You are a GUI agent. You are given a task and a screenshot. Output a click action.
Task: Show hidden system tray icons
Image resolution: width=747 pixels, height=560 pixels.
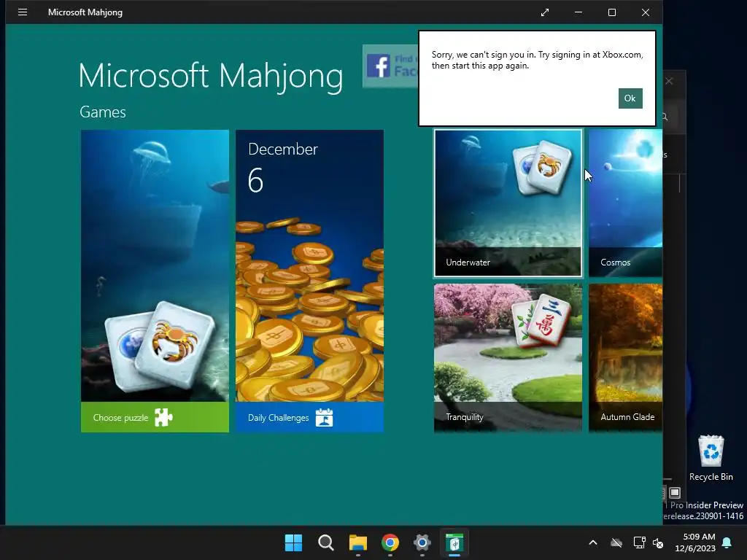click(x=593, y=542)
